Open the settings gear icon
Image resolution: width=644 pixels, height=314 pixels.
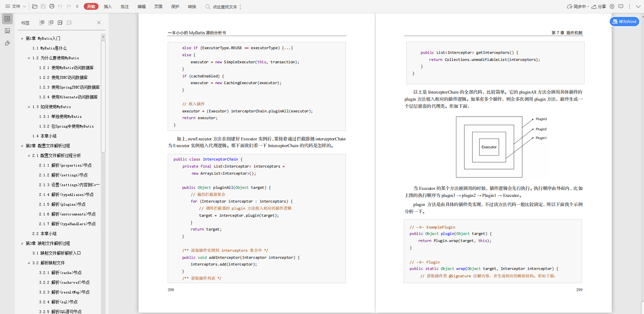(x=612, y=6)
